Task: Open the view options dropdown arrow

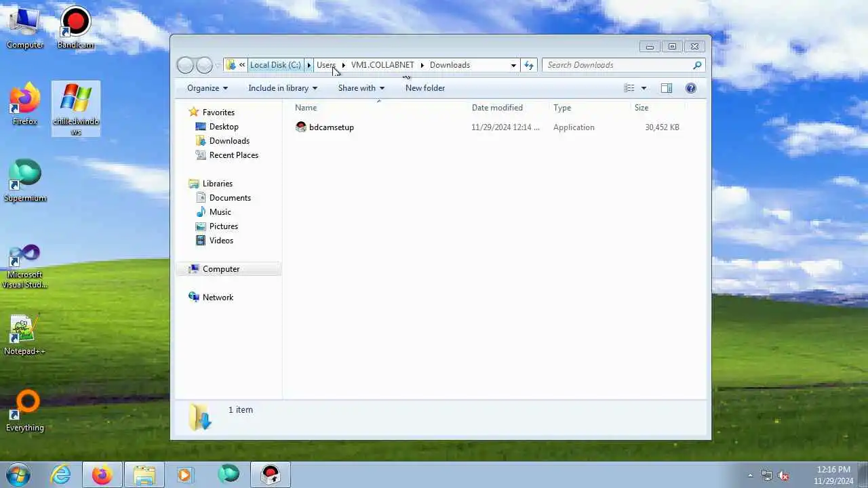Action: pyautogui.click(x=644, y=88)
